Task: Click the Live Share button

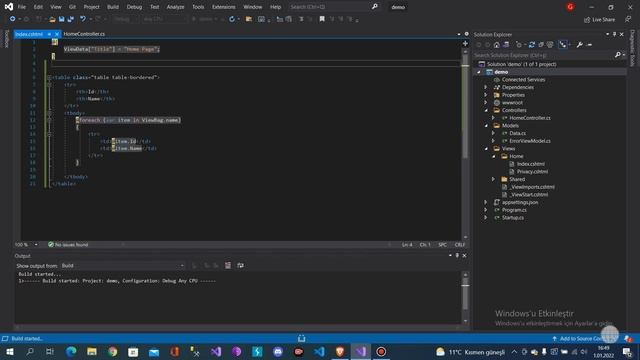Action: (600, 20)
